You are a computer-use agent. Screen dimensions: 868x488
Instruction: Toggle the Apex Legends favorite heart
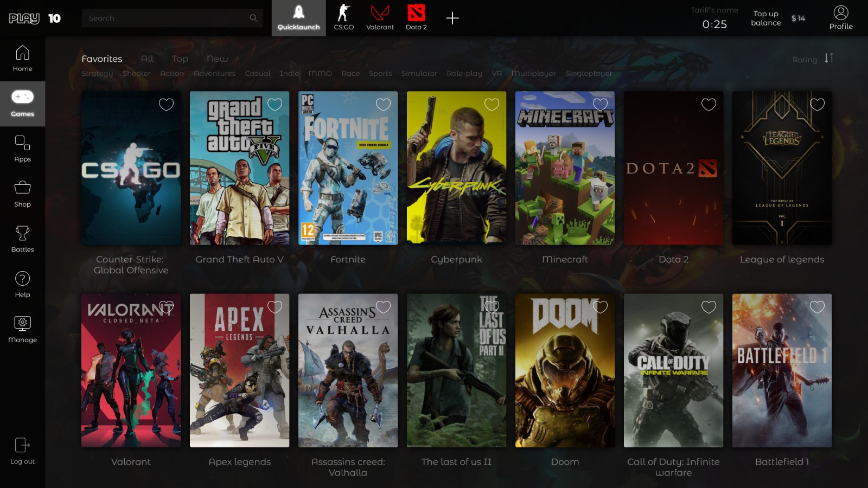tap(275, 307)
